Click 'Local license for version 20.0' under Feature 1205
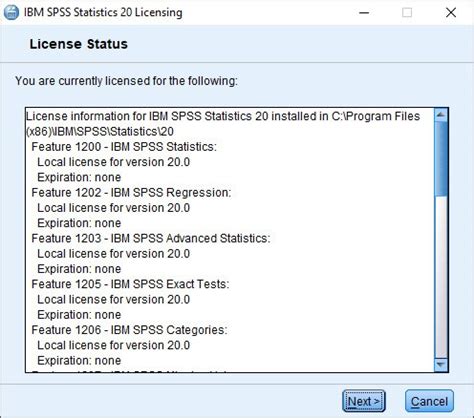This screenshot has height=418, width=474. click(x=113, y=300)
